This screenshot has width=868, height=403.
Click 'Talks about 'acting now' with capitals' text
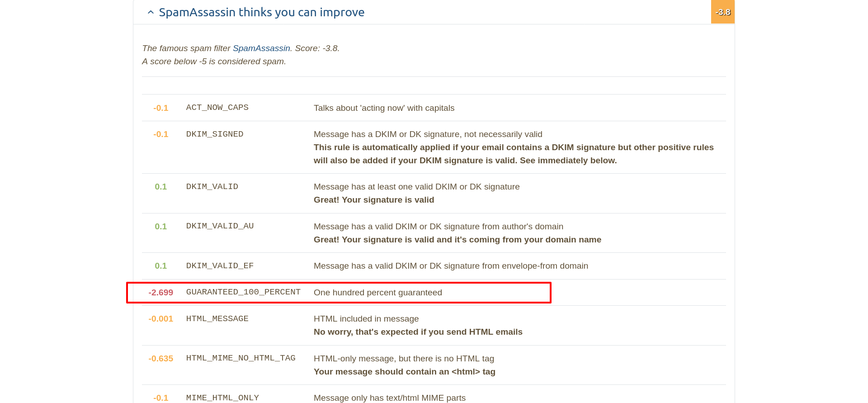(384, 108)
